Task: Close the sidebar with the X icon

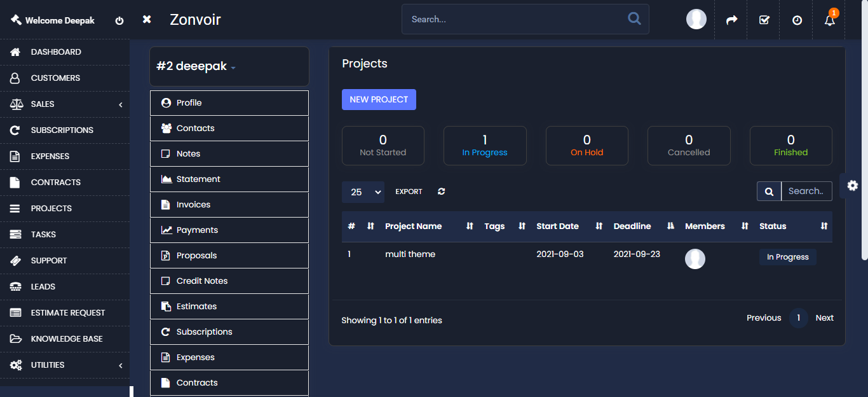Action: pos(147,20)
